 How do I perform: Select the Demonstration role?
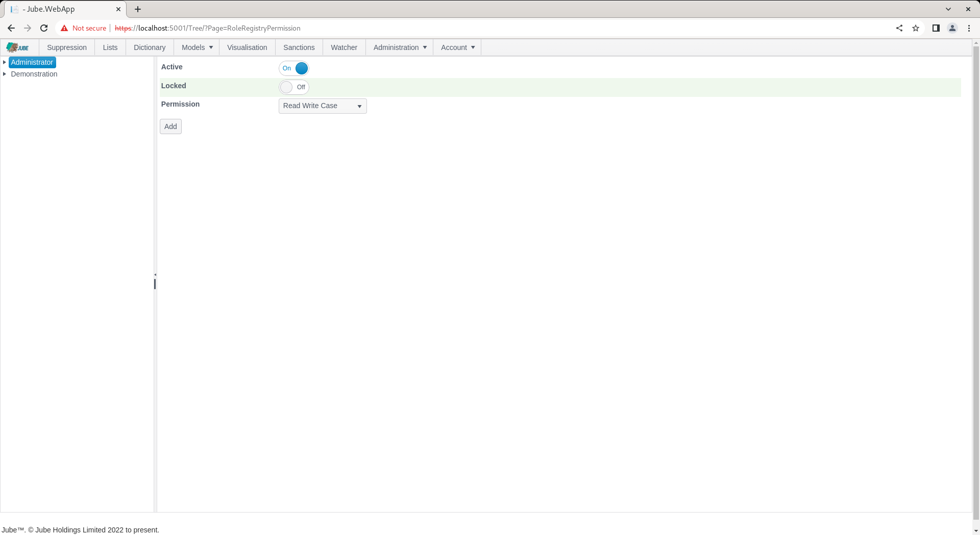click(34, 74)
